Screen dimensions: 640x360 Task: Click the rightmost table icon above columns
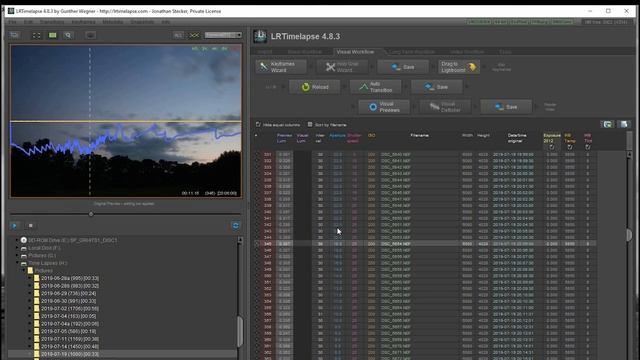(x=624, y=124)
